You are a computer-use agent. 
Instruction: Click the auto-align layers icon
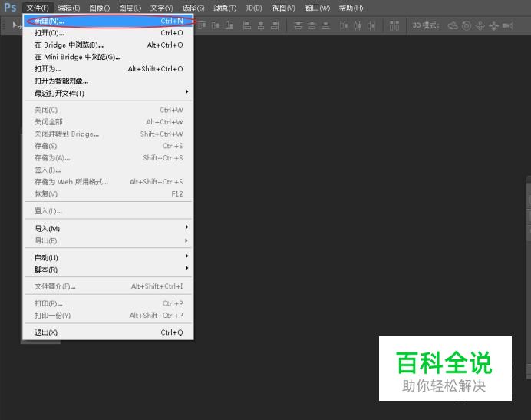click(394, 25)
